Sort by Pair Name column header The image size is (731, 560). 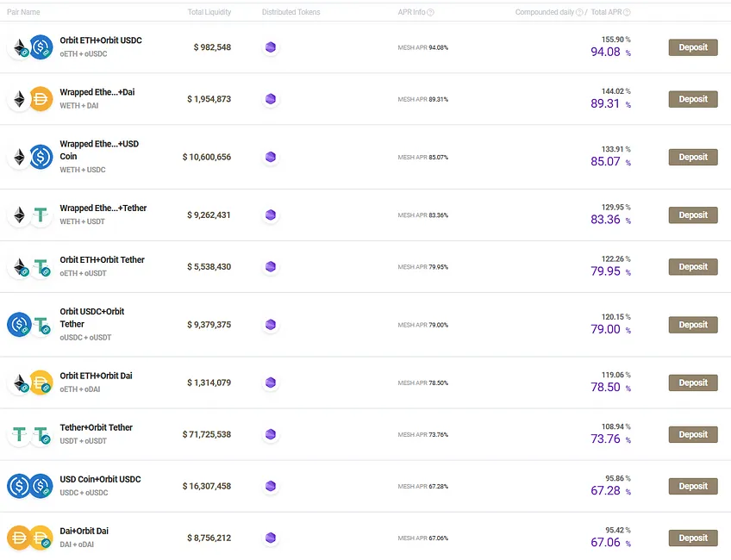23,12
